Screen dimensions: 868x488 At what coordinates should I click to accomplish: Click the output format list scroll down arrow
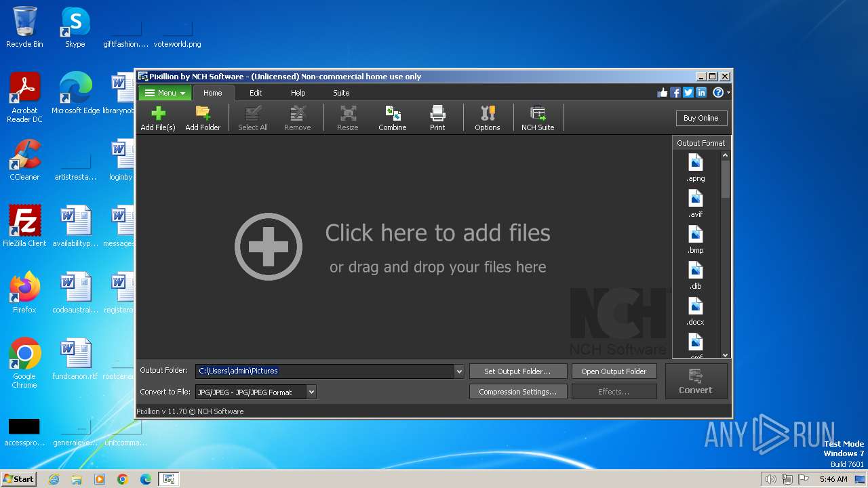click(725, 354)
